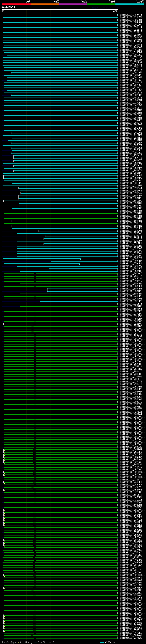Select hit label UniRef100_B8YJK6

click(x=131, y=268)
